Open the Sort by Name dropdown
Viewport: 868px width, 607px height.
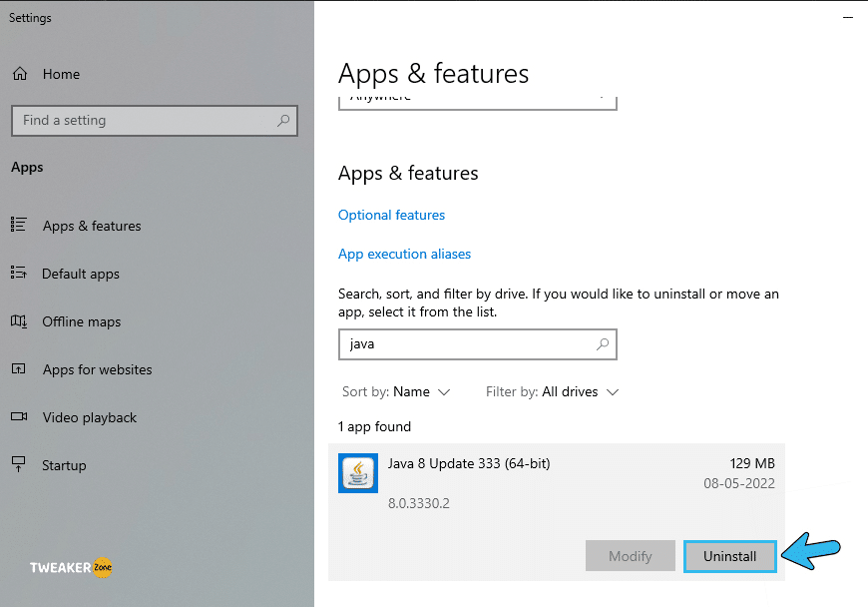click(396, 392)
